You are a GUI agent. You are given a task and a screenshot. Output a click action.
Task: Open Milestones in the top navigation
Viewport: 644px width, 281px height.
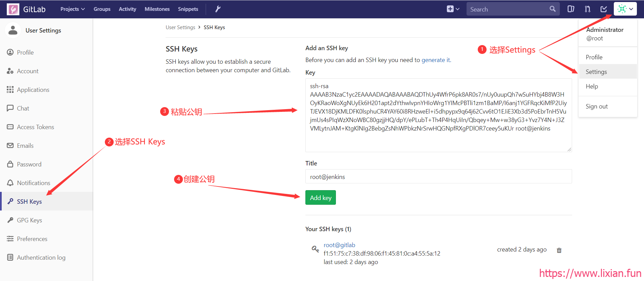pyautogui.click(x=157, y=9)
